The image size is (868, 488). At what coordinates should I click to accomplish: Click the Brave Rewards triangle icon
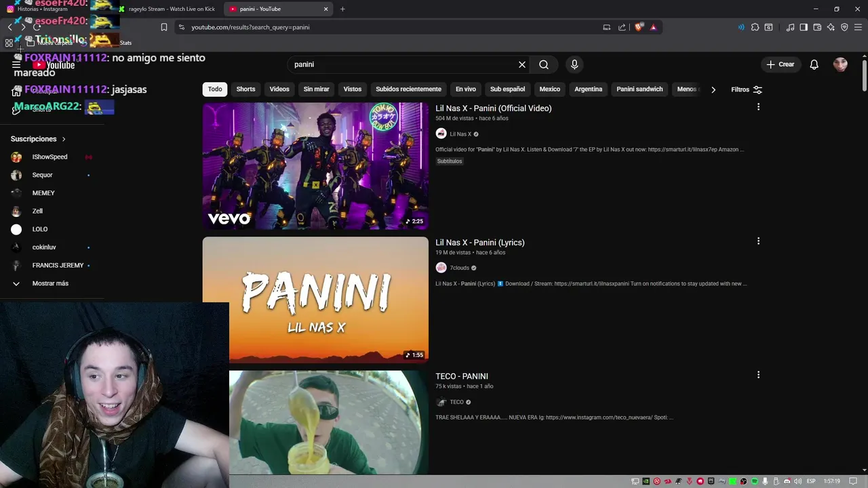pos(653,27)
